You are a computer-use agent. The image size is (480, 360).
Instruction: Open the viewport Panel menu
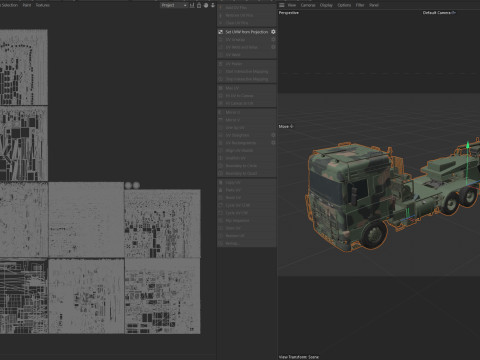pyautogui.click(x=374, y=5)
